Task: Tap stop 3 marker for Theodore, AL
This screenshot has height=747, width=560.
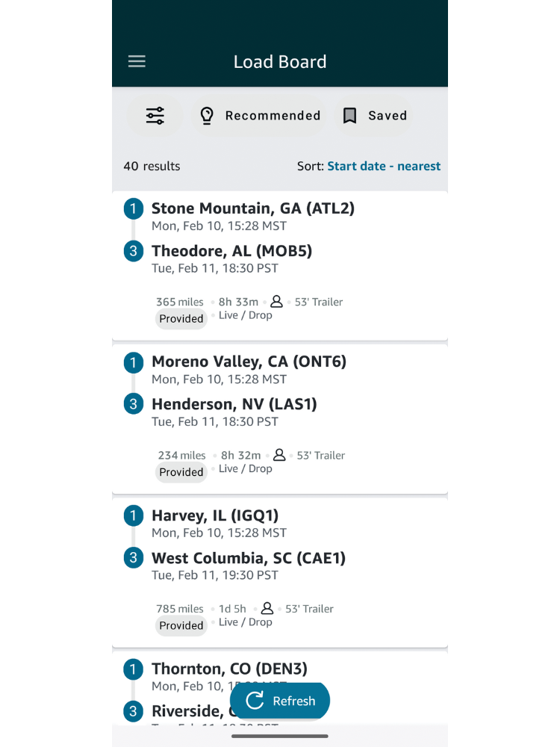Action: coord(133,251)
